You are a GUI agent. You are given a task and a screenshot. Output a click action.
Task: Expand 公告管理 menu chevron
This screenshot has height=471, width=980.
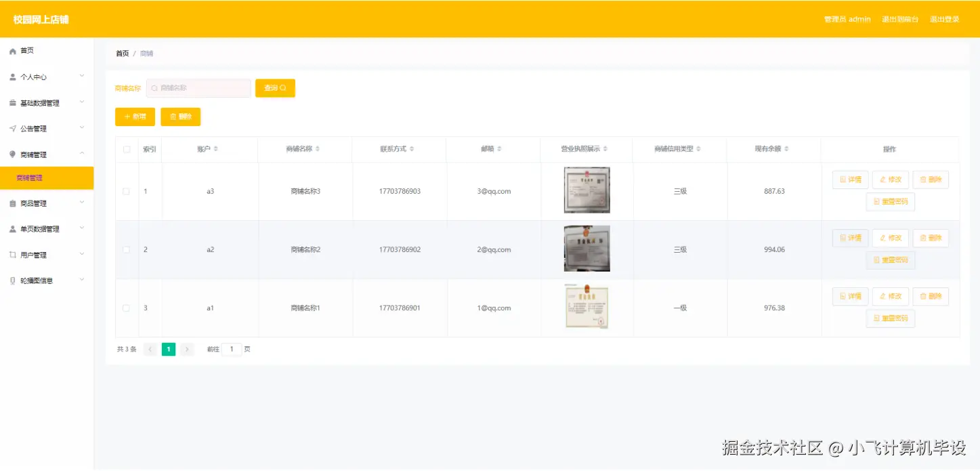click(x=82, y=128)
